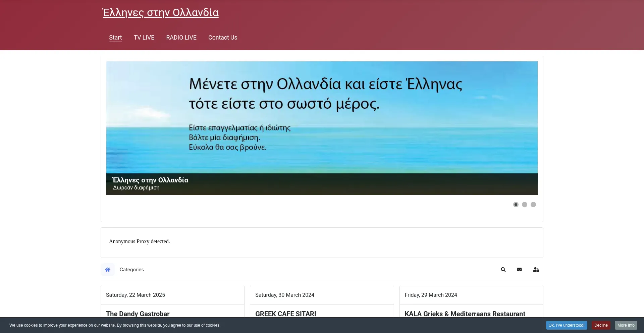Open The Dandy Gastrobar listing
644x333 pixels.
[x=138, y=314]
